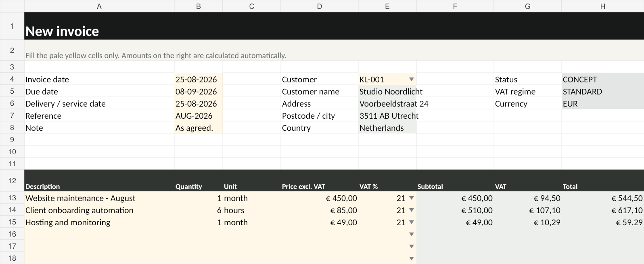Image resolution: width=644 pixels, height=264 pixels.
Task: Edit 'Website maintenance - August' description
Action: pos(99,198)
